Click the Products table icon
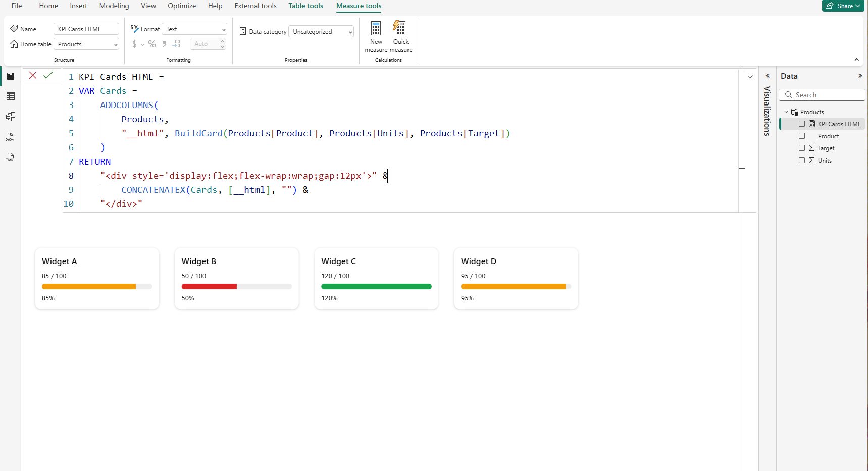The height and width of the screenshot is (471, 868). tap(795, 112)
